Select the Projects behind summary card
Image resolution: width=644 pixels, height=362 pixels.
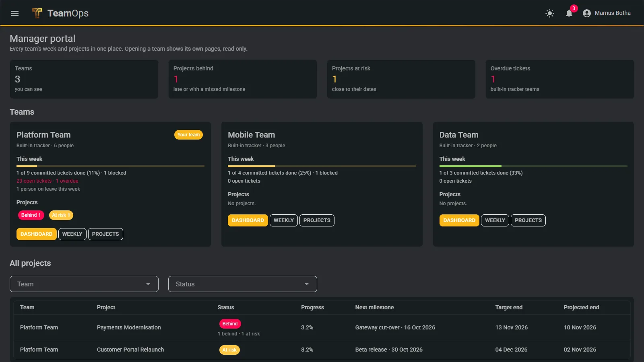[x=243, y=79]
